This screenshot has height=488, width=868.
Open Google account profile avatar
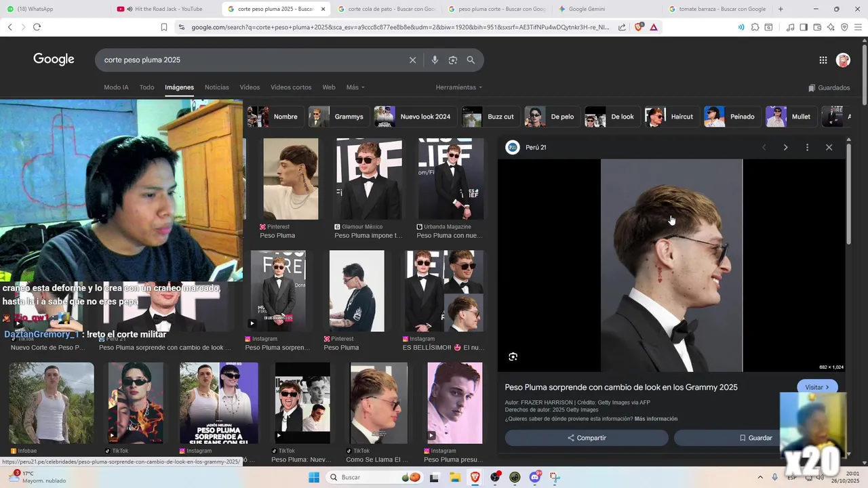coord(843,60)
